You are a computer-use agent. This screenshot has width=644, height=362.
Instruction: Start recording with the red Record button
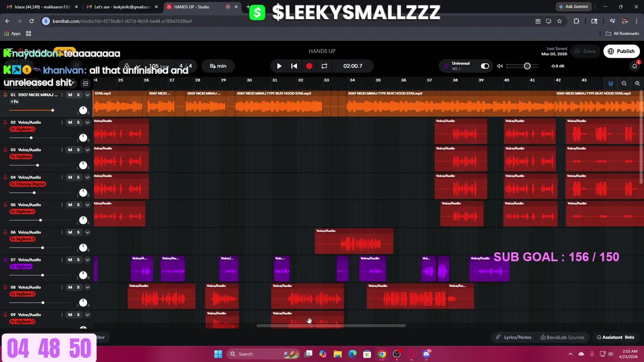pyautogui.click(x=309, y=66)
